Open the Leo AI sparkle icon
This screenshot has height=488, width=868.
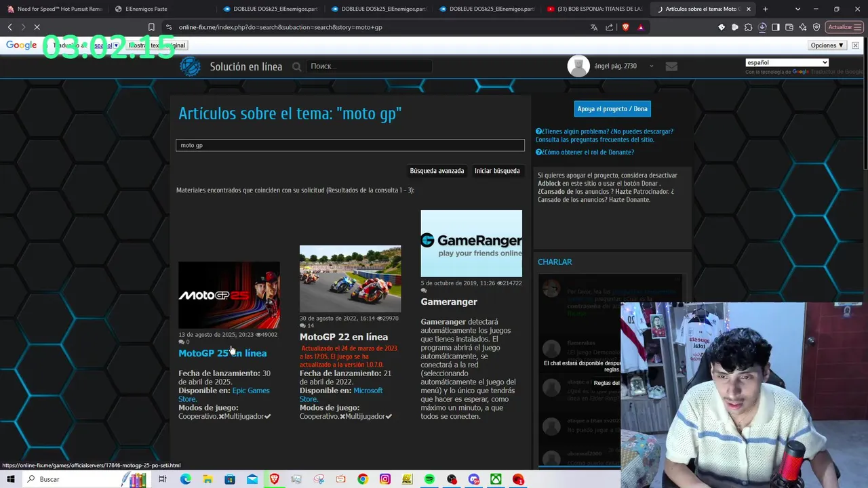[803, 27]
